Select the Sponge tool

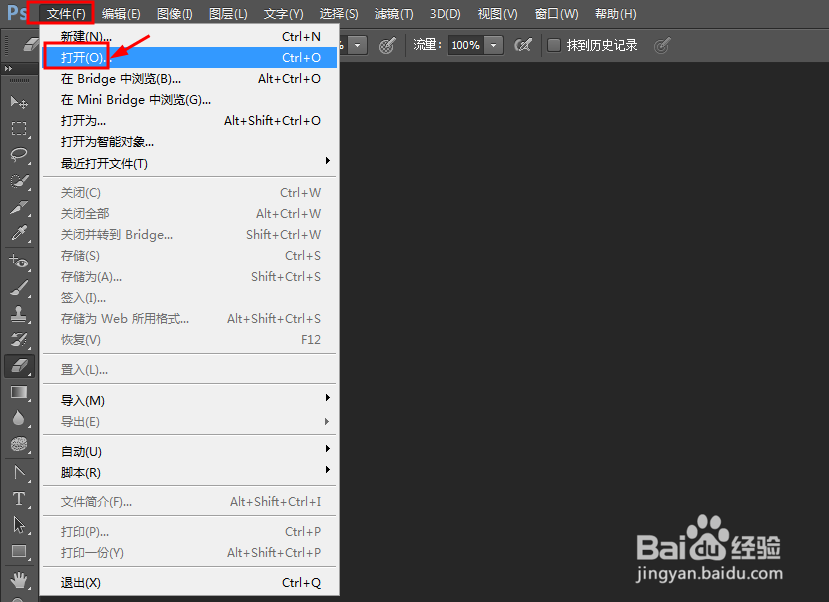point(19,444)
